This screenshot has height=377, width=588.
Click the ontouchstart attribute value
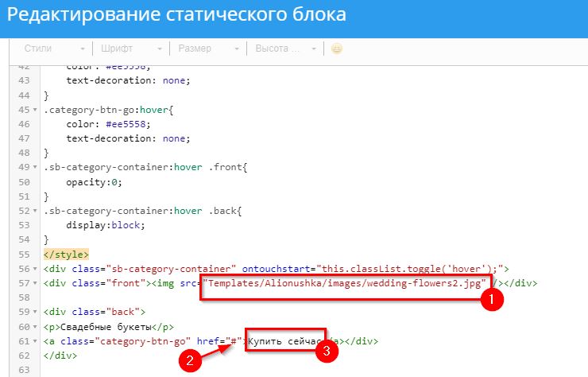tap(410, 269)
